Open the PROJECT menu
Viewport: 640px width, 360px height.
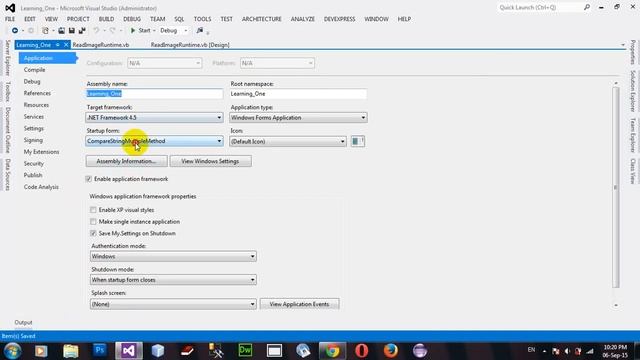[78, 19]
